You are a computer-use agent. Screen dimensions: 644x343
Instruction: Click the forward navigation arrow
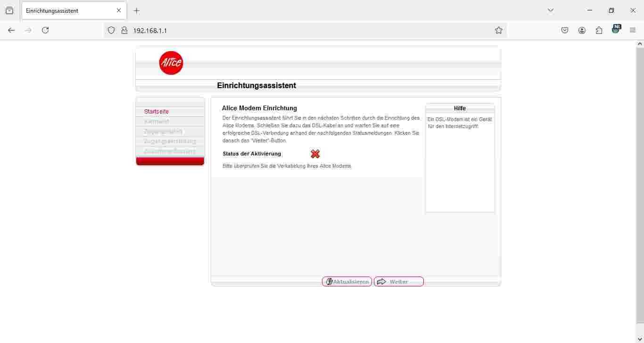28,30
